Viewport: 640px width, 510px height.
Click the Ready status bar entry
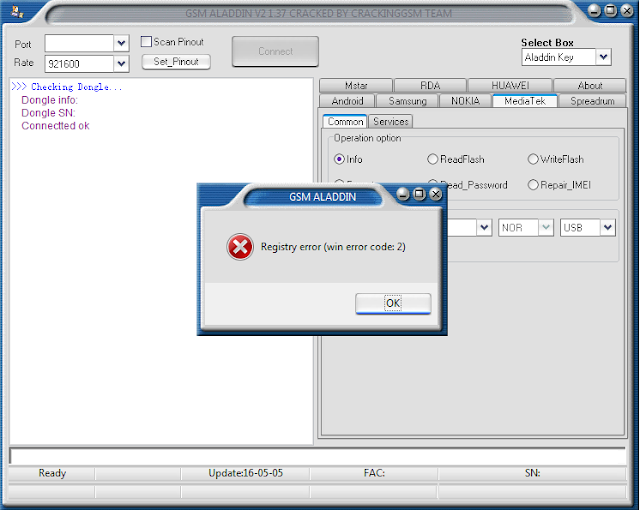tap(52, 473)
